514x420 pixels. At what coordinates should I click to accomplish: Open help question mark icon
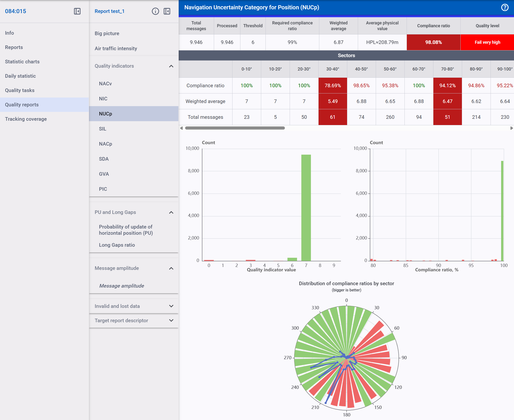pyautogui.click(x=505, y=7)
